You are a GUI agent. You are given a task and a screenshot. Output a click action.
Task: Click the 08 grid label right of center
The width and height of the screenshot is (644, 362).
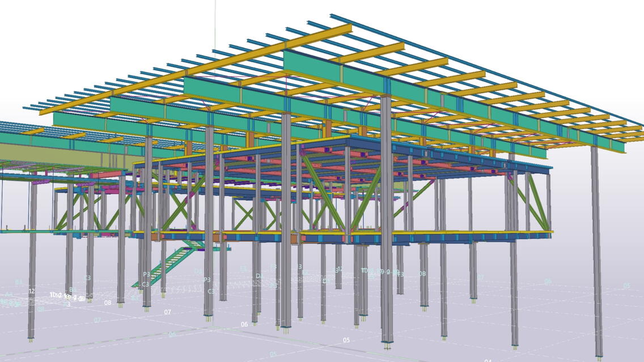[422, 274]
